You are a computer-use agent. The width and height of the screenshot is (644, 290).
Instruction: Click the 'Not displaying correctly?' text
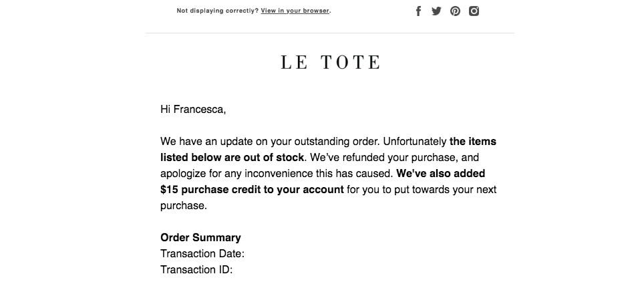(218, 11)
